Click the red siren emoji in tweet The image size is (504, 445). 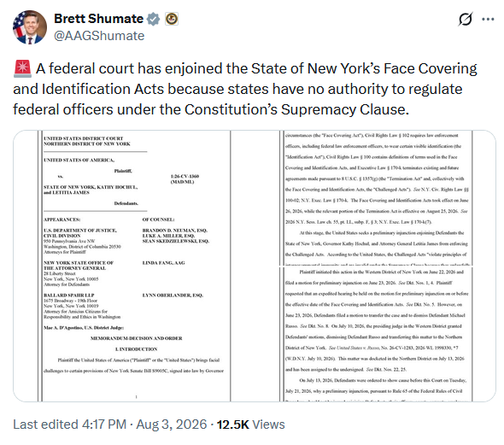22,69
